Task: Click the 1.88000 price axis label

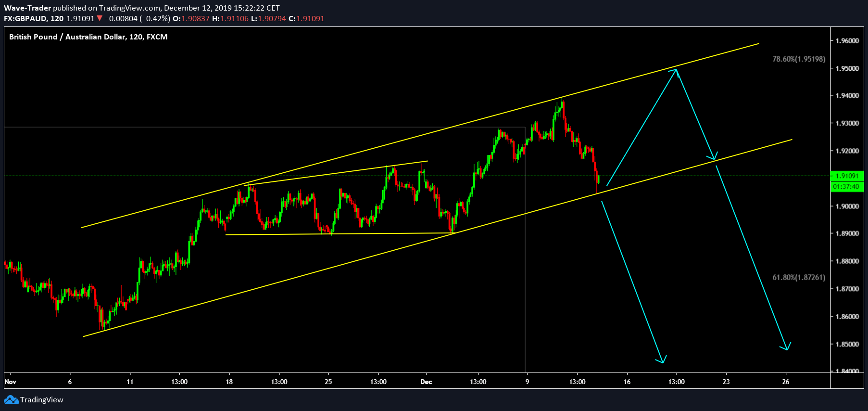Action: [847, 261]
